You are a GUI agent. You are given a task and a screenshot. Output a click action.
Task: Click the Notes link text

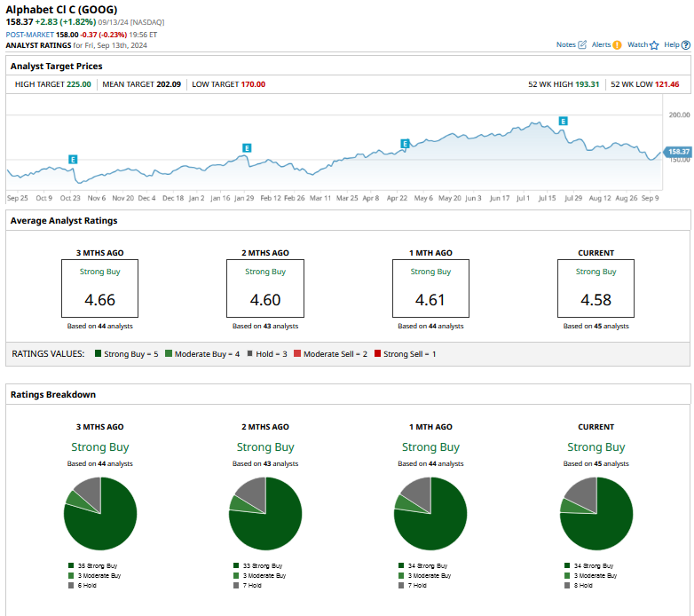click(565, 44)
